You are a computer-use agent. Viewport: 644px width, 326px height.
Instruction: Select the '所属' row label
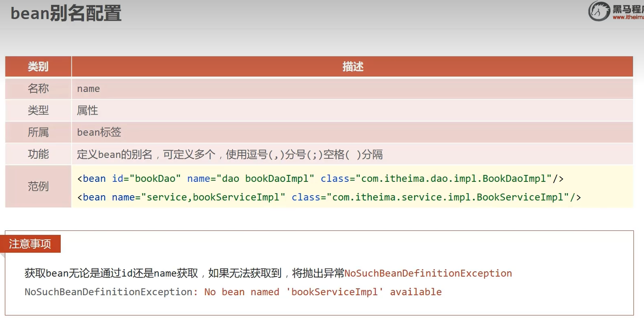pos(38,132)
